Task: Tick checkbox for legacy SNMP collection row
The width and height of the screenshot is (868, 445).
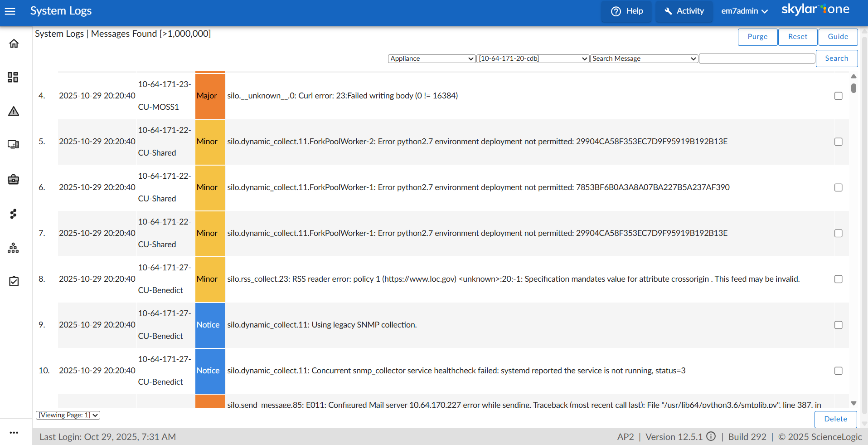Action: [838, 325]
